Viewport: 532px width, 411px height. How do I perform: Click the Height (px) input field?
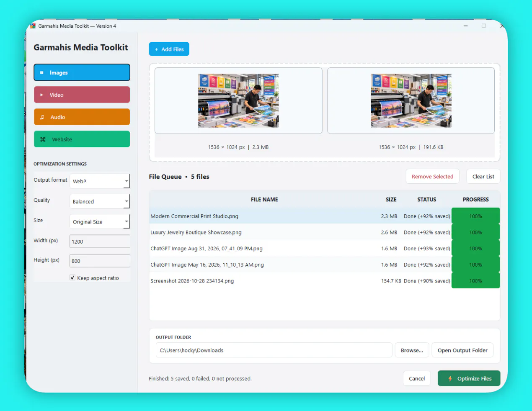pos(100,261)
